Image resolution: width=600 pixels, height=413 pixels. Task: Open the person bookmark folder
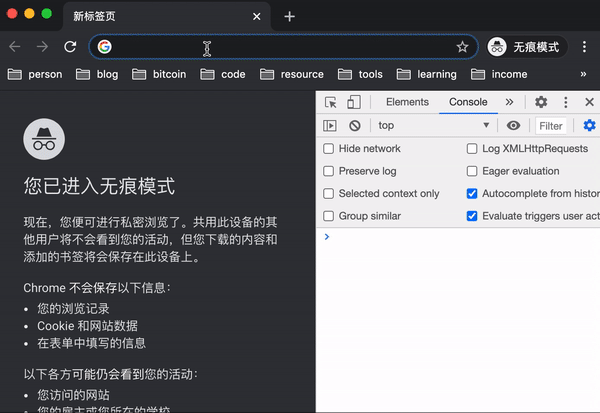pyautogui.click(x=35, y=74)
